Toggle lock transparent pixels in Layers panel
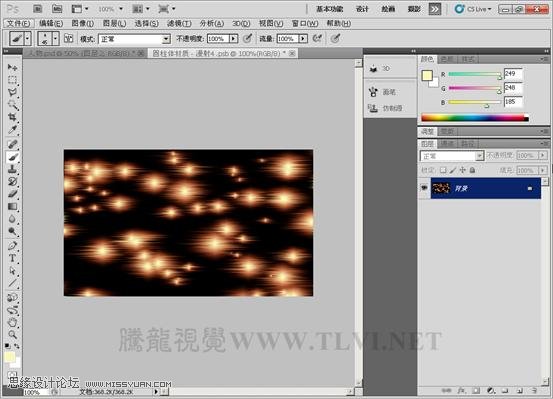This screenshot has width=553, height=399. click(x=443, y=170)
